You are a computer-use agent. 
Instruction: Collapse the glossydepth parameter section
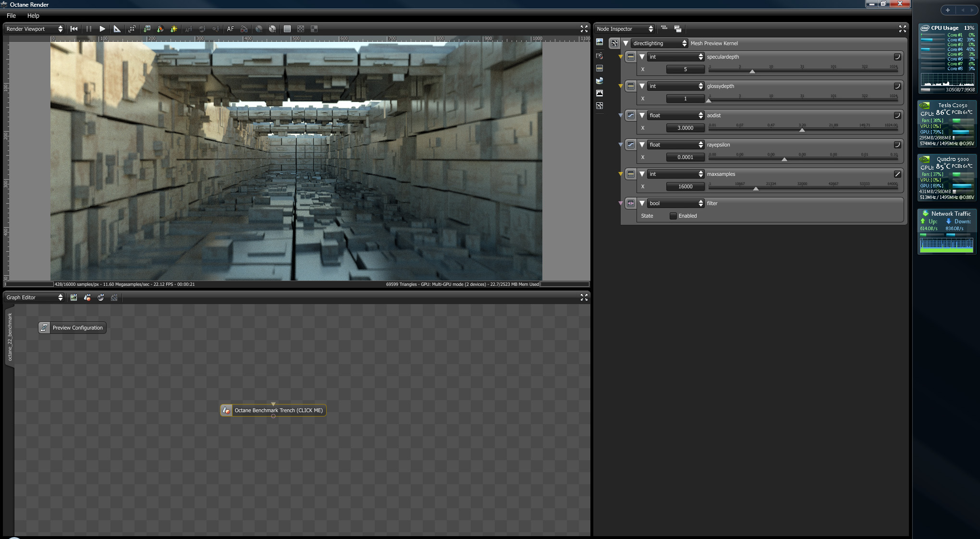642,86
